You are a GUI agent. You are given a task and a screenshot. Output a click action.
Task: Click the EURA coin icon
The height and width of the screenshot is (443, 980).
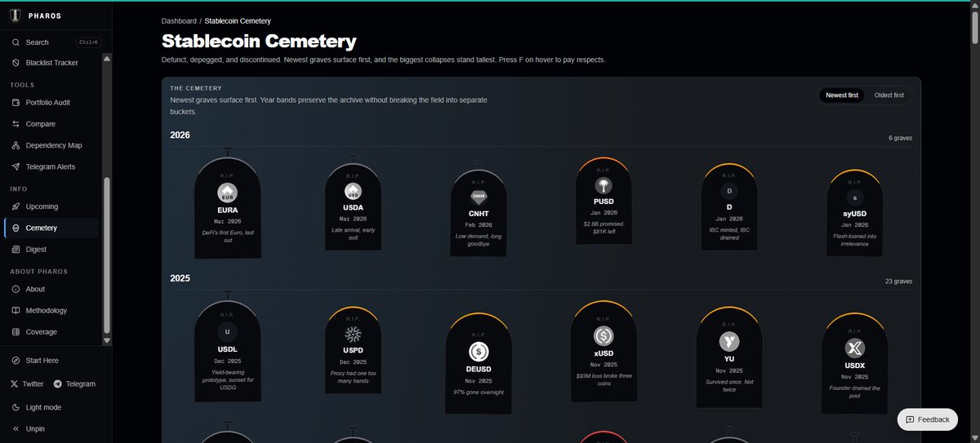coord(227,193)
